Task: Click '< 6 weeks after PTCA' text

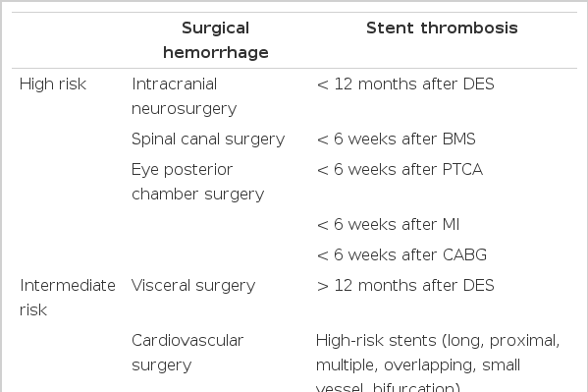Action: pos(400,170)
